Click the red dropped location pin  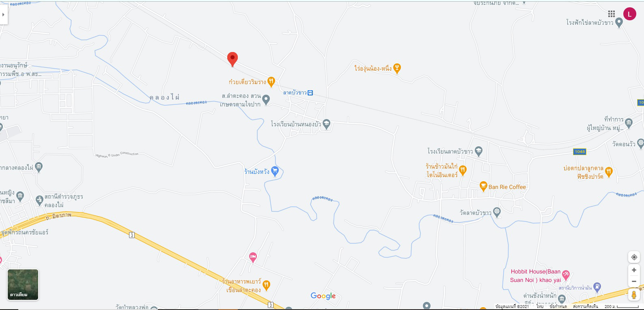[x=232, y=59]
